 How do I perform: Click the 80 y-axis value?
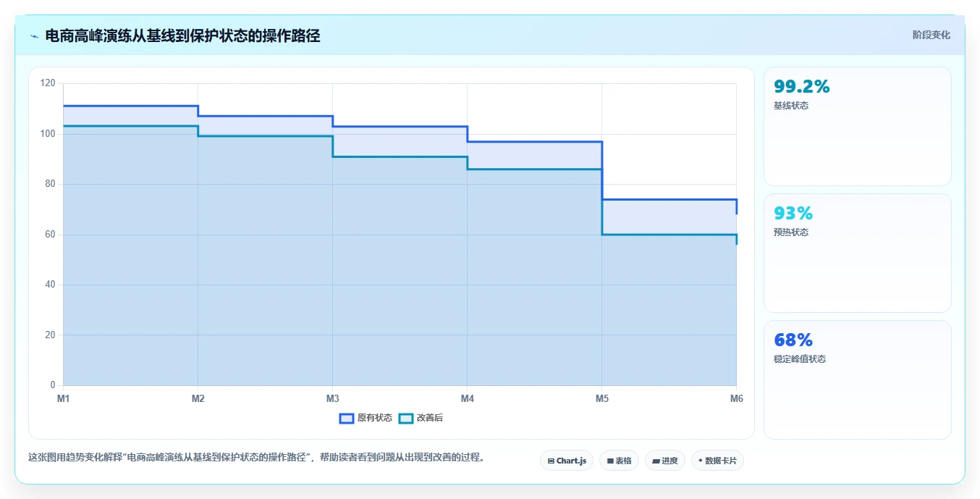click(51, 184)
